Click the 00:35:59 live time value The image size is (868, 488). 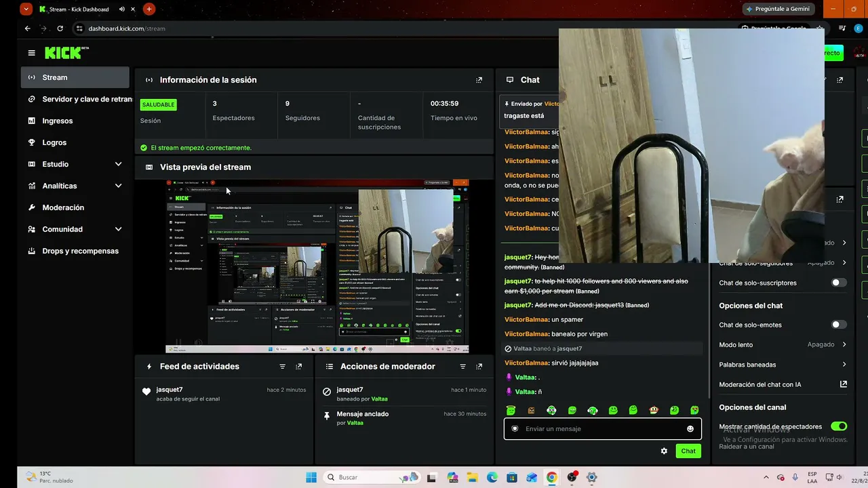coord(445,104)
